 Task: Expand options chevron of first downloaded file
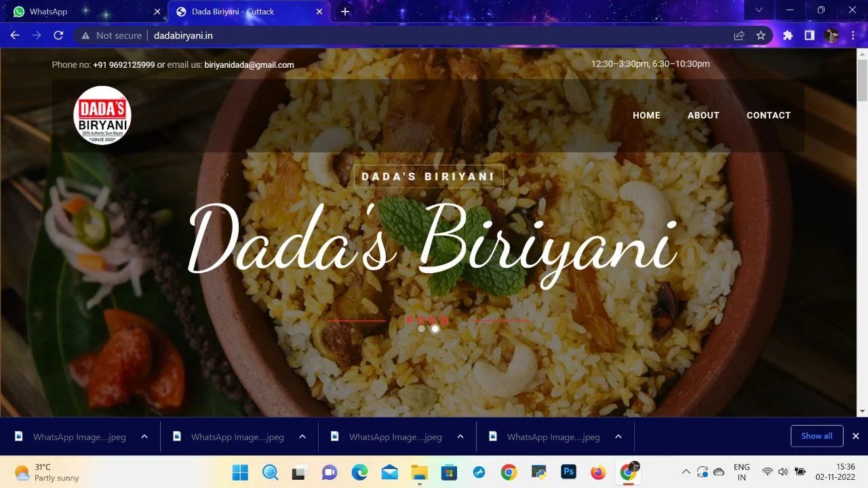[144, 436]
